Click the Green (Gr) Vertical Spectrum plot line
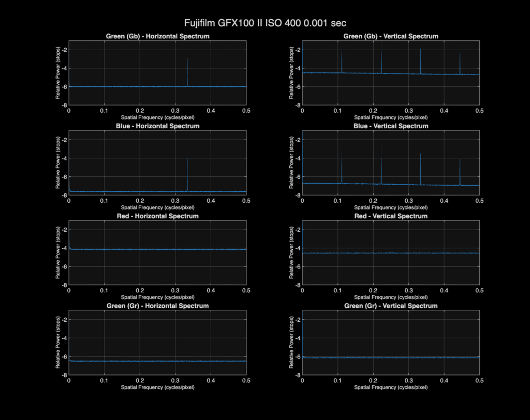Image resolution: width=530 pixels, height=420 pixels. click(x=391, y=358)
